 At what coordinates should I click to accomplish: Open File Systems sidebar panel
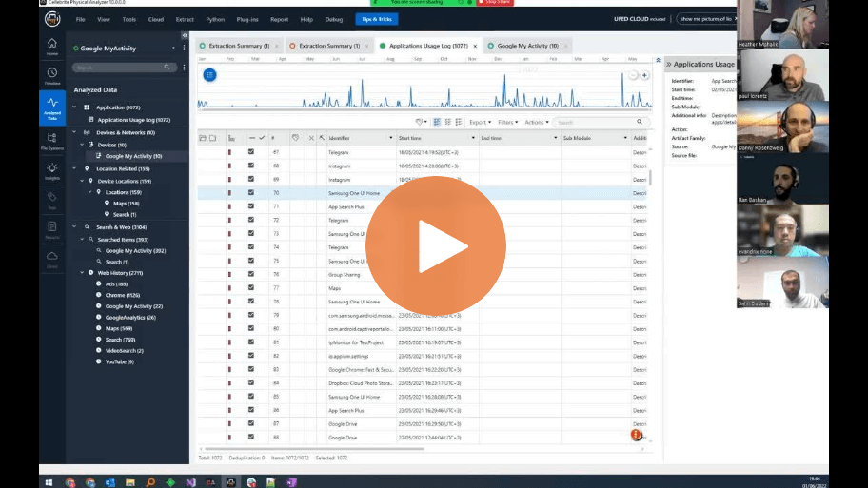point(52,140)
